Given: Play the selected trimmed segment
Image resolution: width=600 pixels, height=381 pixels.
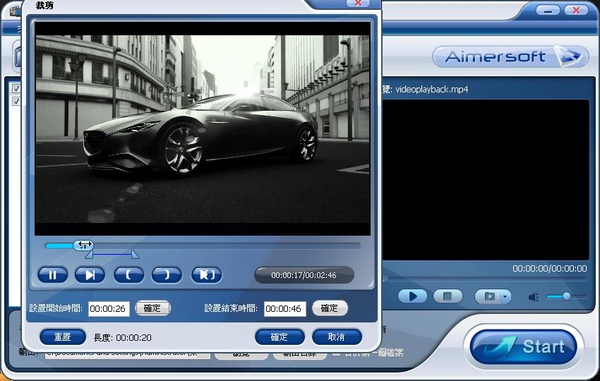Looking at the screenshot, I should pyautogui.click(x=207, y=275).
